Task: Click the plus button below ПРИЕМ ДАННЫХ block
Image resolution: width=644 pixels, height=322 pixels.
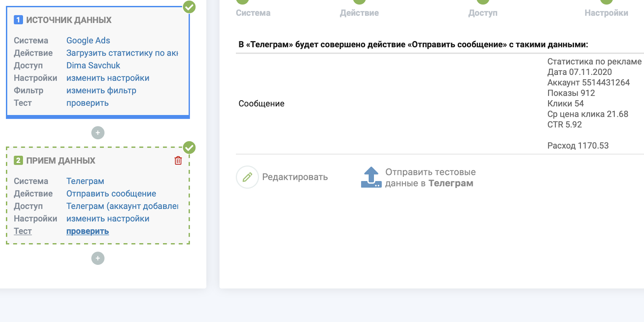Action: click(x=98, y=258)
